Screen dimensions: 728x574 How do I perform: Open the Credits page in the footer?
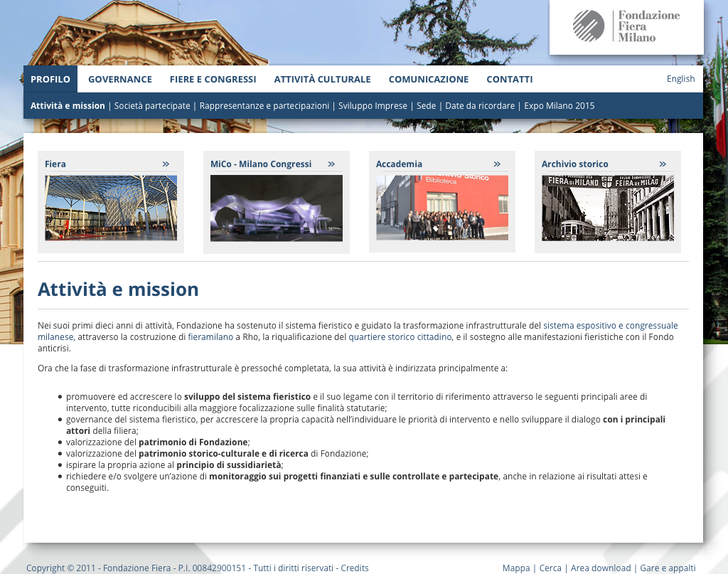click(355, 568)
